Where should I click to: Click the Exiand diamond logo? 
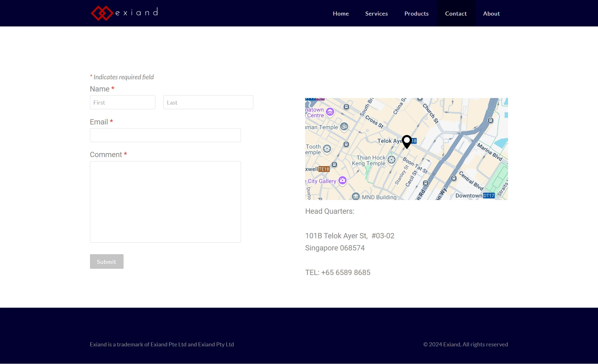[102, 13]
